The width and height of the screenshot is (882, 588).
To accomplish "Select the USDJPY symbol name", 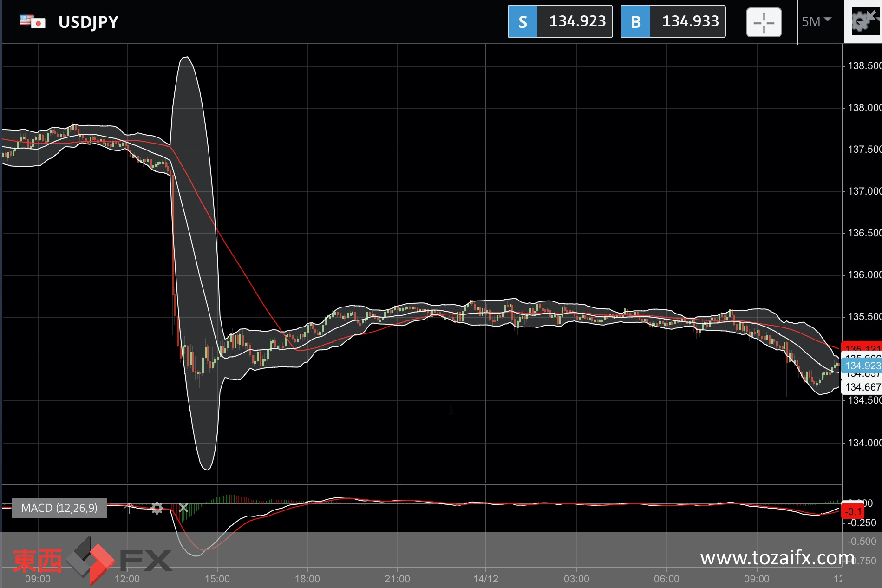I will [88, 22].
